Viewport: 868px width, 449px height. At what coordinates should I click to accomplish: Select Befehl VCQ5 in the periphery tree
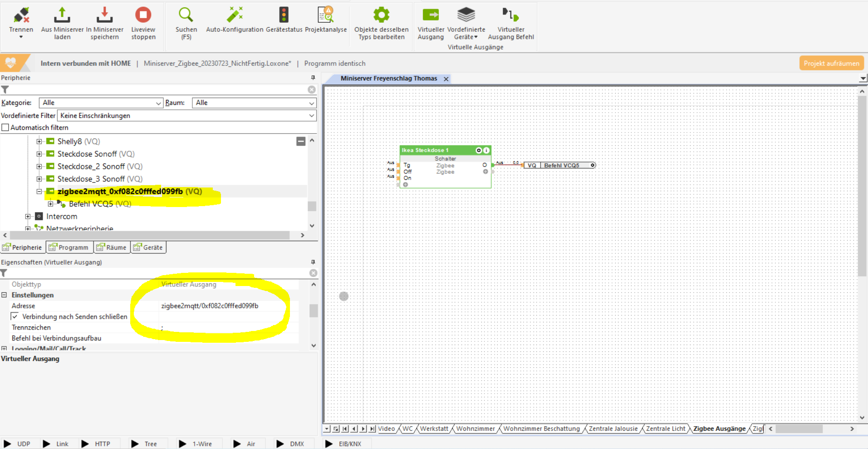pyautogui.click(x=91, y=204)
